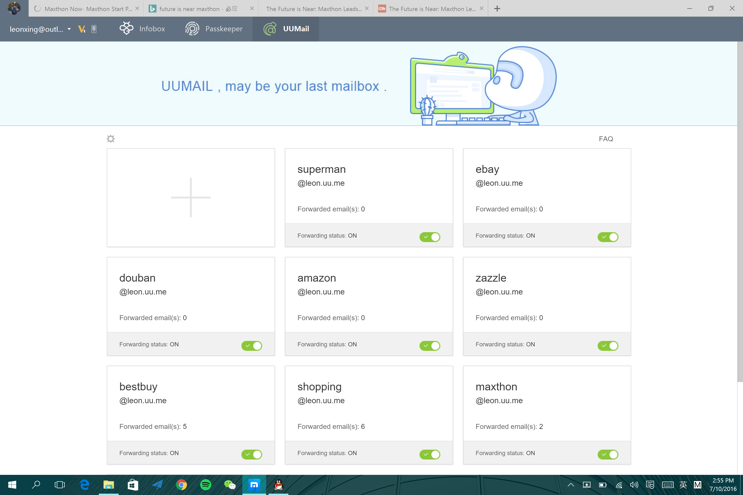Open Spotify from the taskbar
743x495 pixels.
[205, 485]
